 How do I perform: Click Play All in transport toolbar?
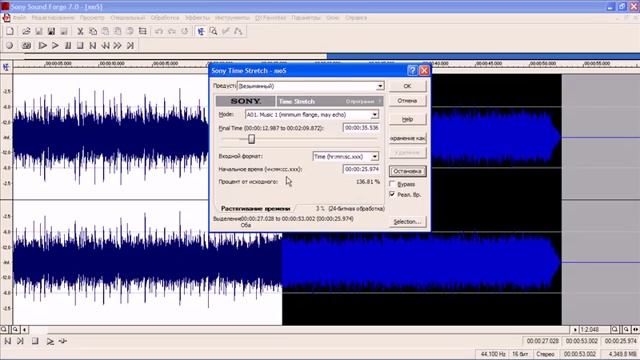[x=42, y=45]
